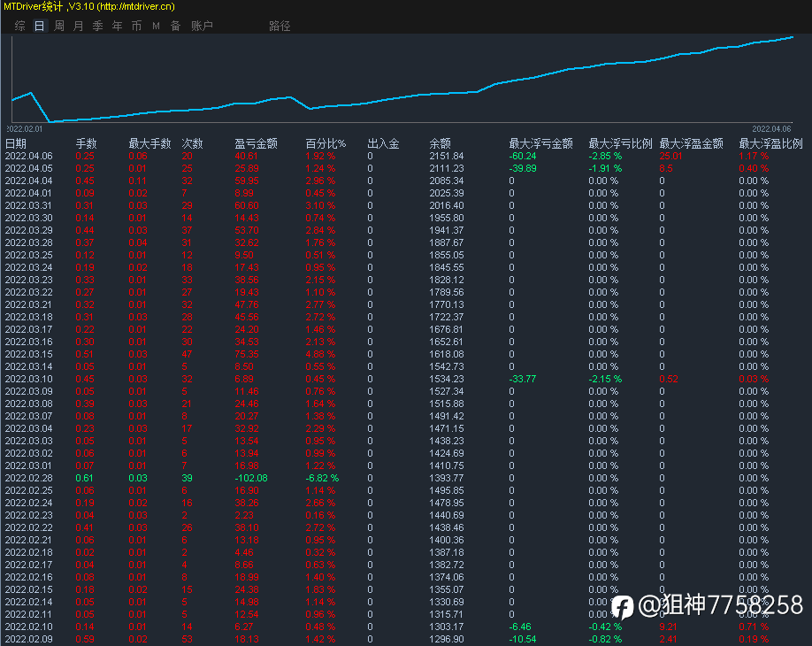812x646 pixels.
Task: Click the MTDriver统计 V3.10 title text
Action: pyautogui.click(x=89, y=7)
